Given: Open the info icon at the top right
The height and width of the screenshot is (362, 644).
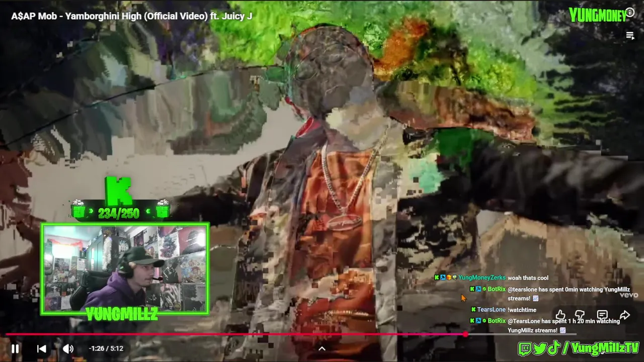Looking at the screenshot, I should 630,13.
